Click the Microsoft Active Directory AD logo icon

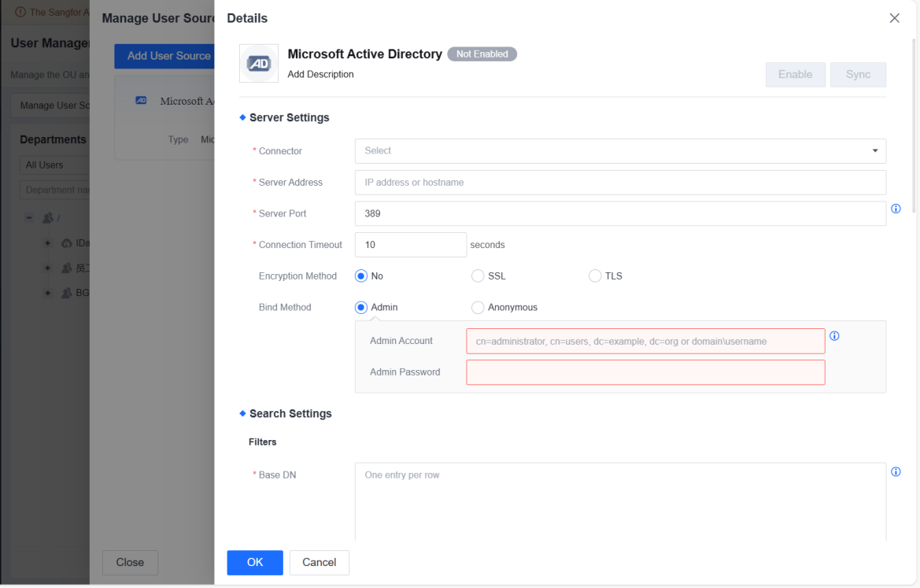point(259,64)
